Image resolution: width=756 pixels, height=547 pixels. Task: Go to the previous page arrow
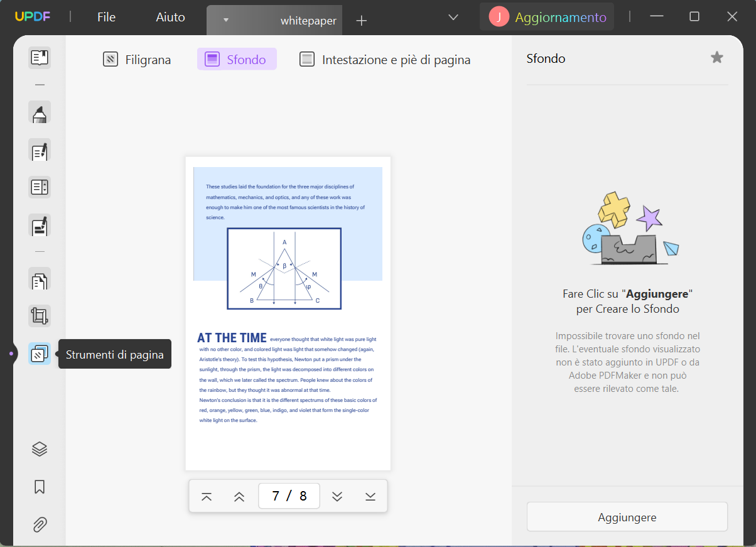coord(239,496)
